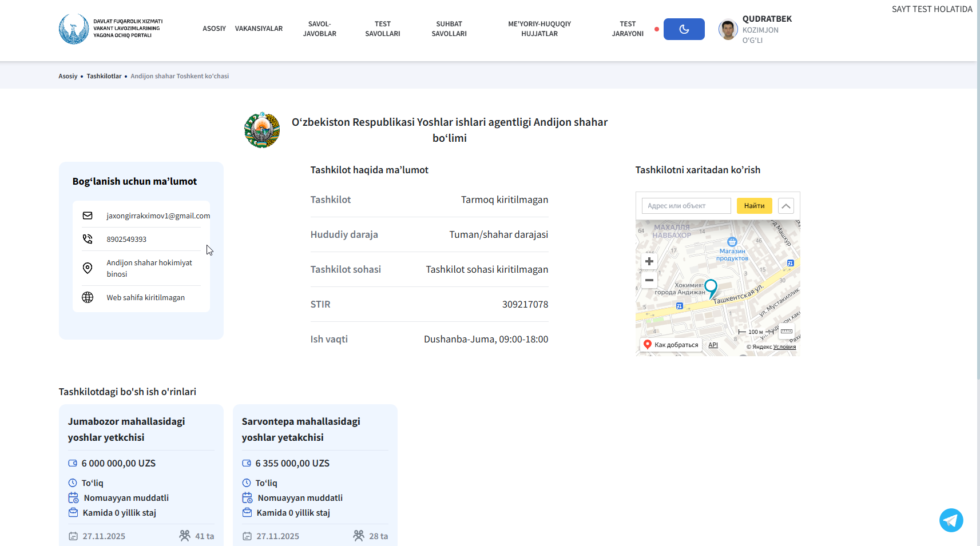The height and width of the screenshot is (546, 980).
Task: Click the wallet icon beside 6 000 000,00 UZS
Action: pos(73,463)
